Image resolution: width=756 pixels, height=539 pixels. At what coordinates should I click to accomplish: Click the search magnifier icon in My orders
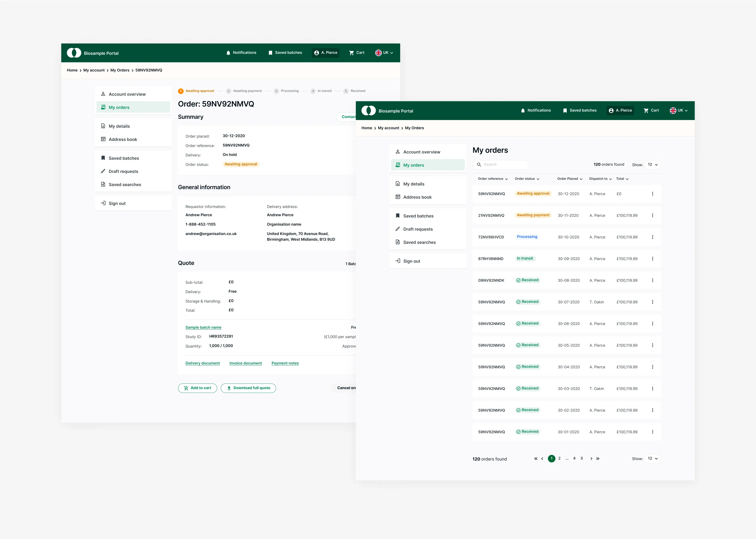[x=479, y=164]
